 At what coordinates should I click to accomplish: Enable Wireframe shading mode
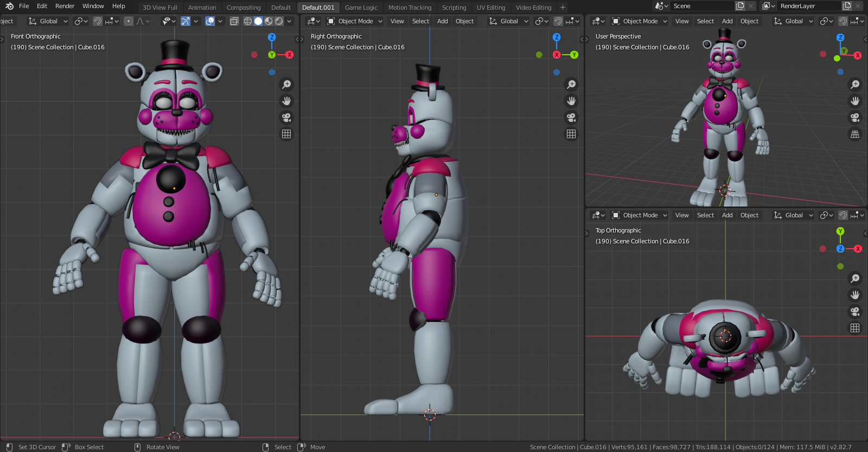click(248, 21)
